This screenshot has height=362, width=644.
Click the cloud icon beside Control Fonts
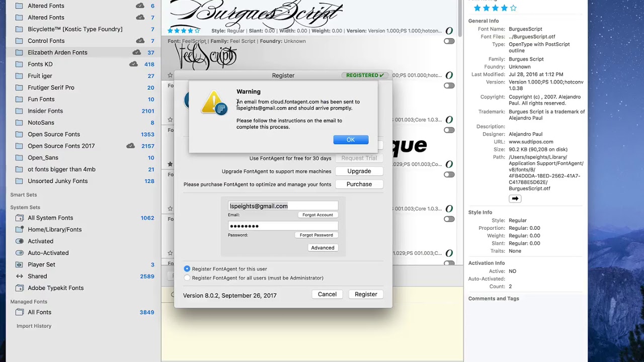(x=140, y=41)
